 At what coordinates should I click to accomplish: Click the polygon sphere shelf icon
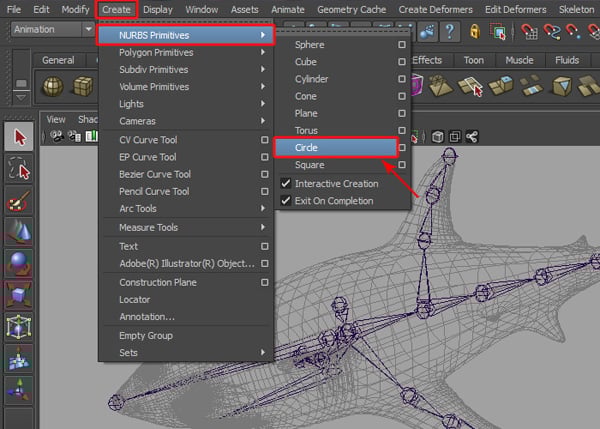click(51, 87)
